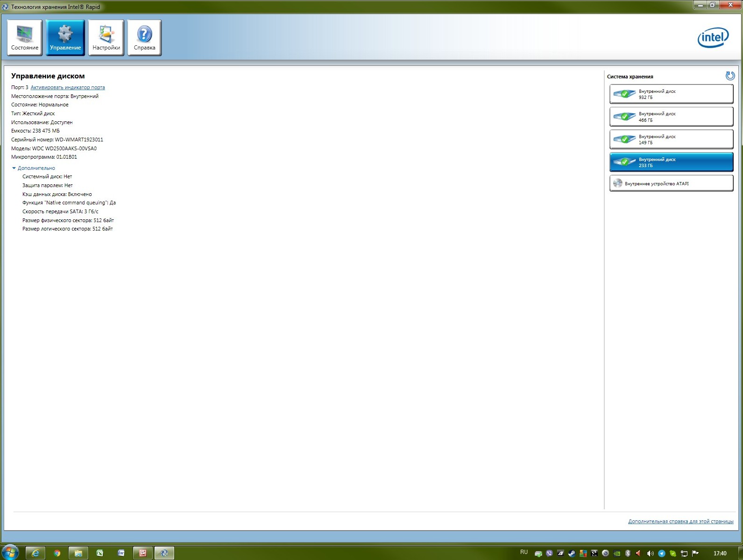Click the ATAPI optical disc icon
Image resolution: width=743 pixels, height=560 pixels.
pyautogui.click(x=617, y=183)
